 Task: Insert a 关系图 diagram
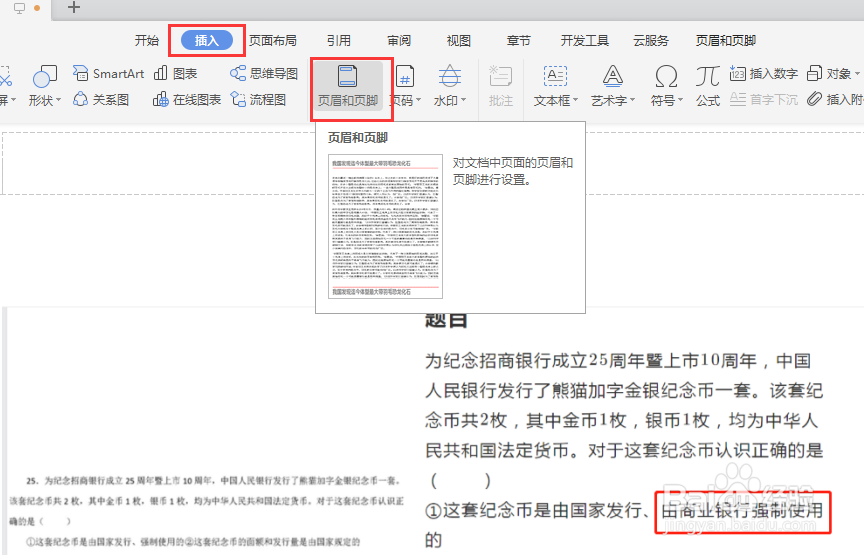tap(101, 99)
